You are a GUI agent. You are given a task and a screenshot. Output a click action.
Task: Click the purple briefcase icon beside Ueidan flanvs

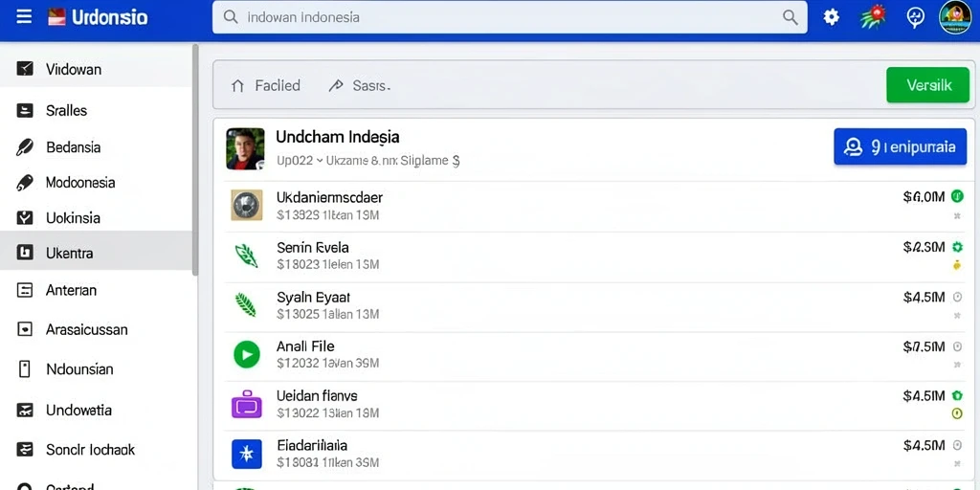(246, 405)
